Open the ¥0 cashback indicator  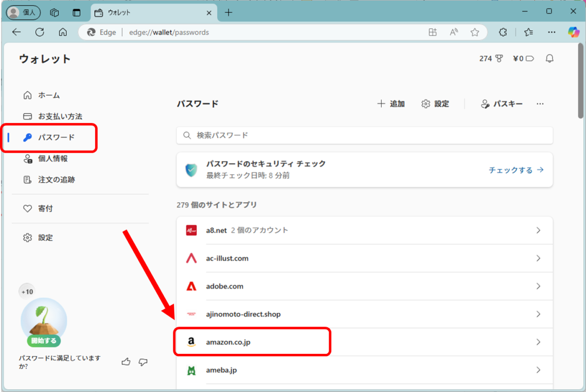(x=523, y=59)
